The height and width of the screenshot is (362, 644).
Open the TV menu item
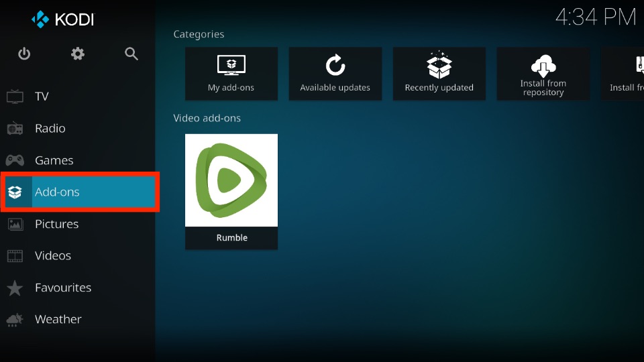(x=78, y=97)
